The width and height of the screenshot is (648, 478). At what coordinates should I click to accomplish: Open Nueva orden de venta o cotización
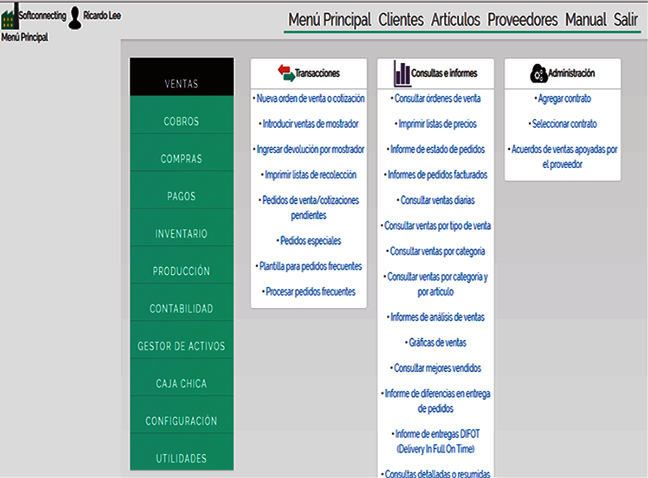tap(310, 99)
